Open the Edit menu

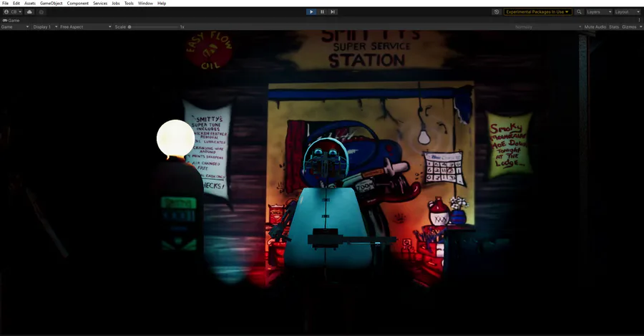pos(16,4)
